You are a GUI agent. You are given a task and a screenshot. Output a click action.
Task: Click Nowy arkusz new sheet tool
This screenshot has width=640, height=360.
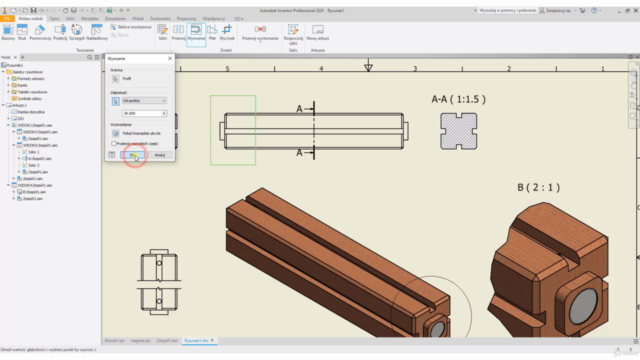coord(318,32)
